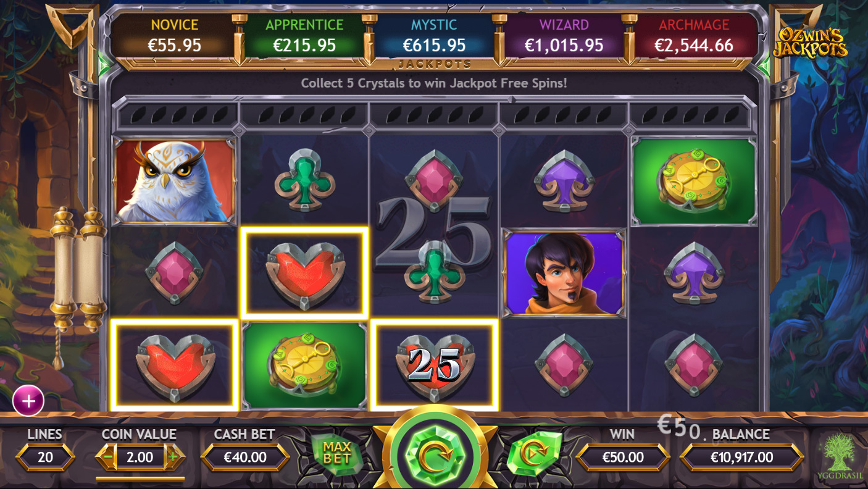This screenshot has width=868, height=489.
Task: Hit the MAX BET gem button
Action: [336, 454]
